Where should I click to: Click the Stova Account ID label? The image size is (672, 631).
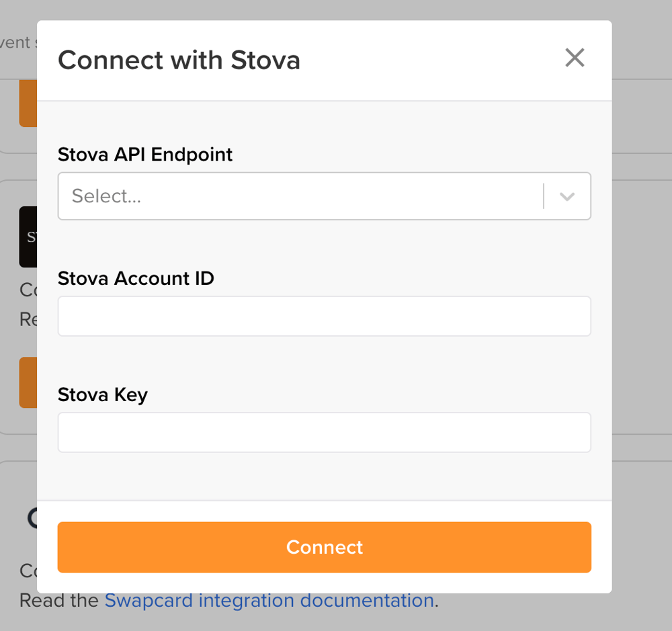(x=136, y=278)
